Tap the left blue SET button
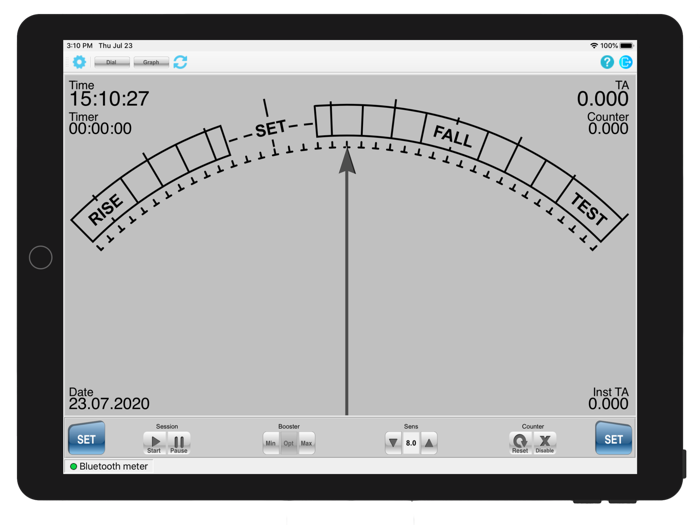 coord(86,438)
